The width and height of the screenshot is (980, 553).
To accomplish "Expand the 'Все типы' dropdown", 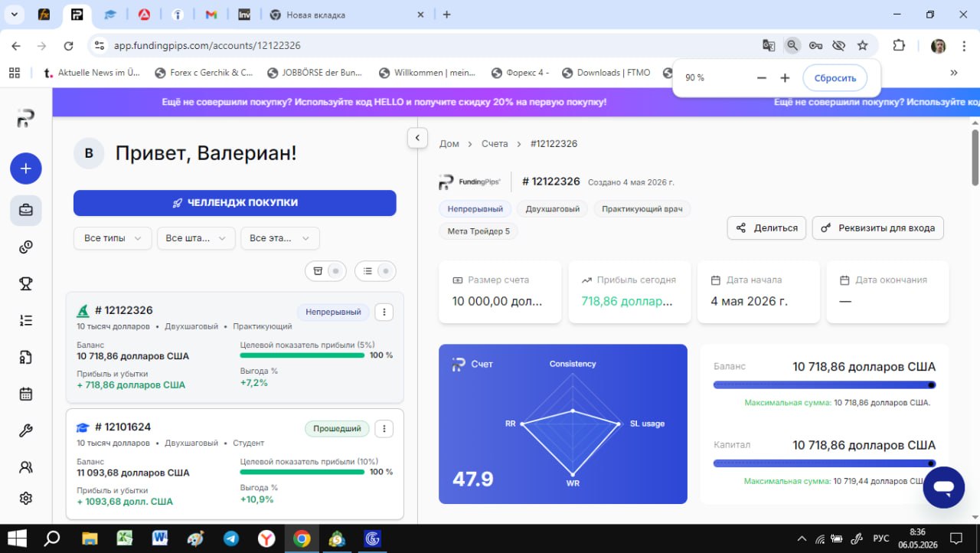I will [x=113, y=238].
